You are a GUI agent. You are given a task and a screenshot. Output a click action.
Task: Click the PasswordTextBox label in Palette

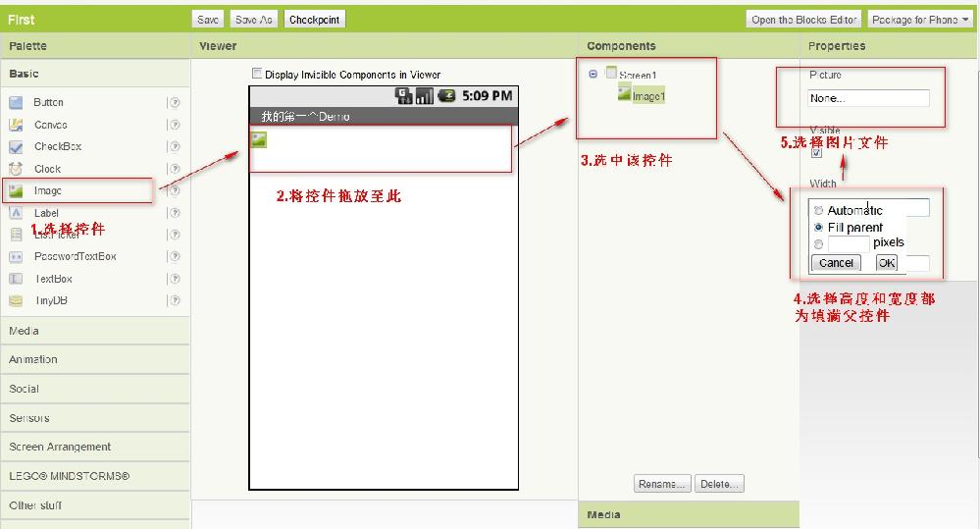coord(76,256)
